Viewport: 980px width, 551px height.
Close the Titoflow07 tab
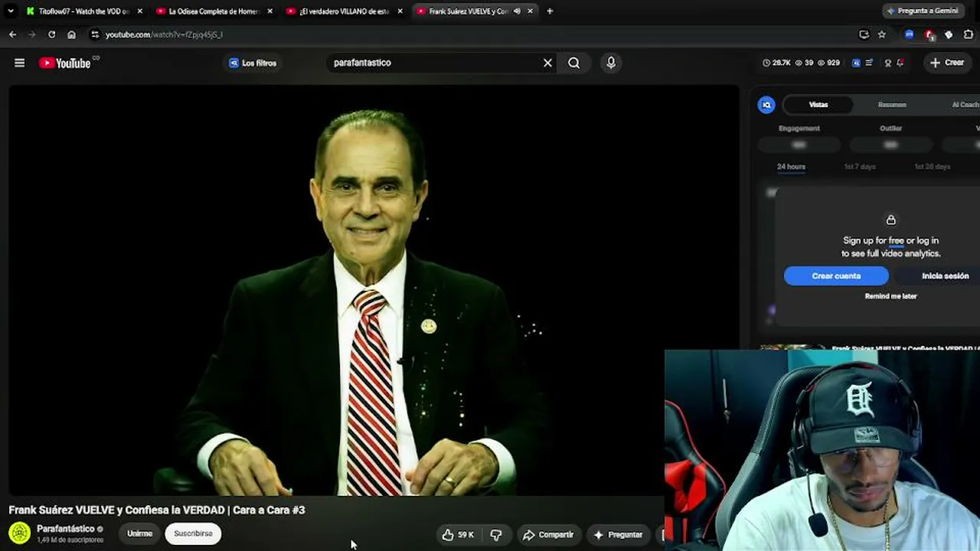pos(139,11)
